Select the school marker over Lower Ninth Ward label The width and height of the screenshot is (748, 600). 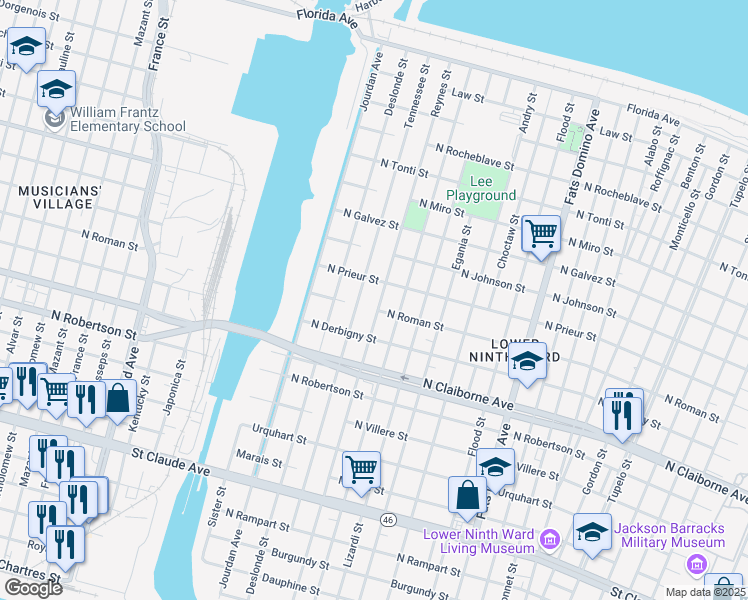(527, 362)
